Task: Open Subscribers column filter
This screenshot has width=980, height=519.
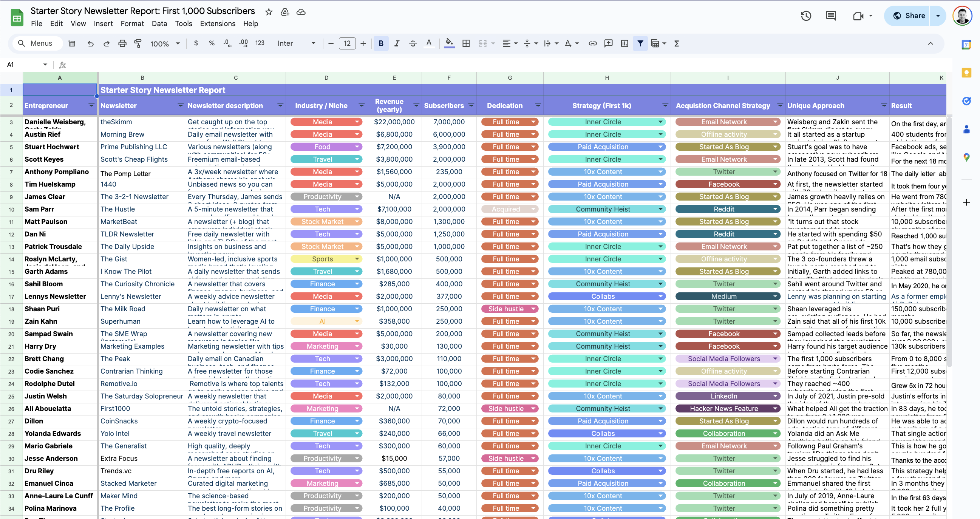Action: 471,105
